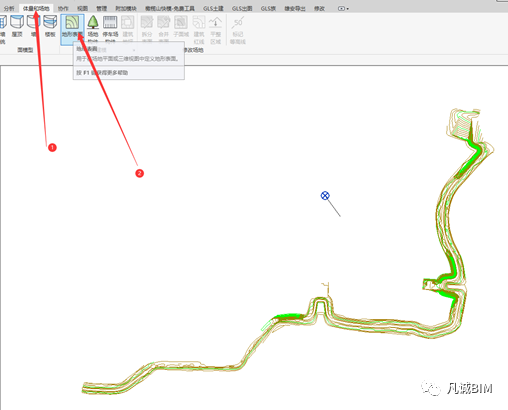Select the 楼板 (floor by face) tool
This screenshot has width=508, height=410.
pos(50,27)
